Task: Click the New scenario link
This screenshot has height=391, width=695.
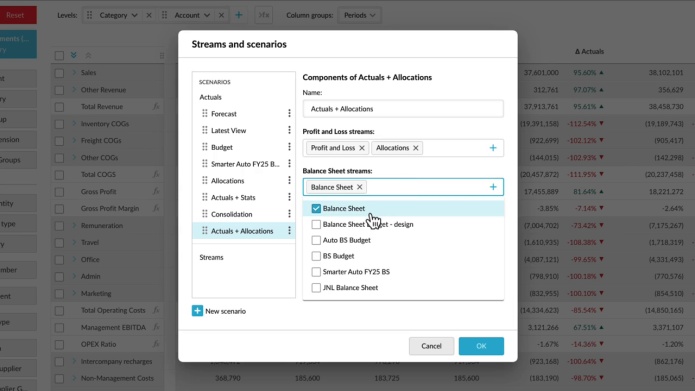Action: pos(226,311)
